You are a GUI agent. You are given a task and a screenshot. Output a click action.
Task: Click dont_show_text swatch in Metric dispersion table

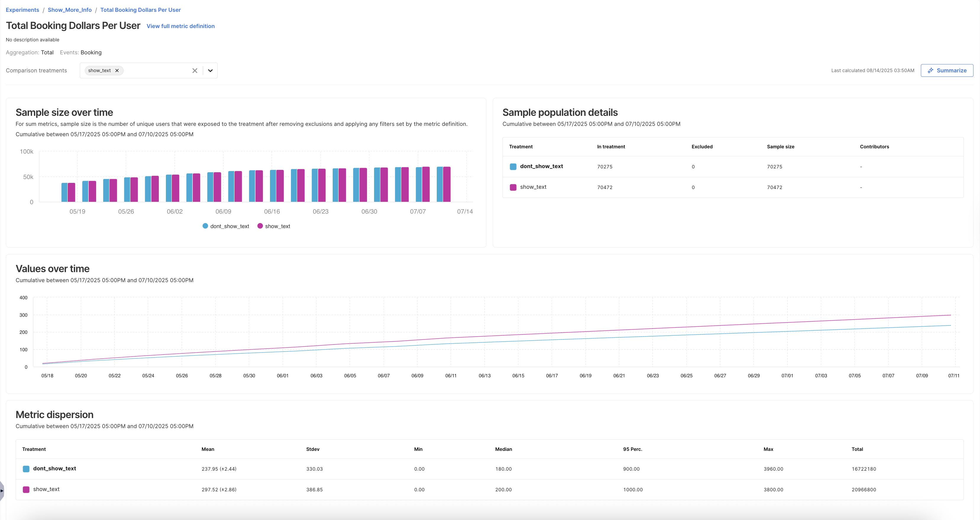click(26, 469)
